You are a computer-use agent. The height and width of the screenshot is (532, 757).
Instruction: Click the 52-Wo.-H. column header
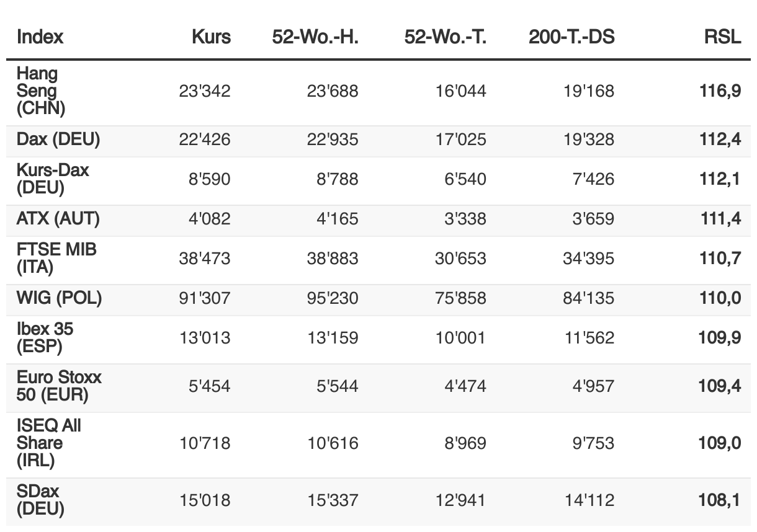pyautogui.click(x=315, y=37)
